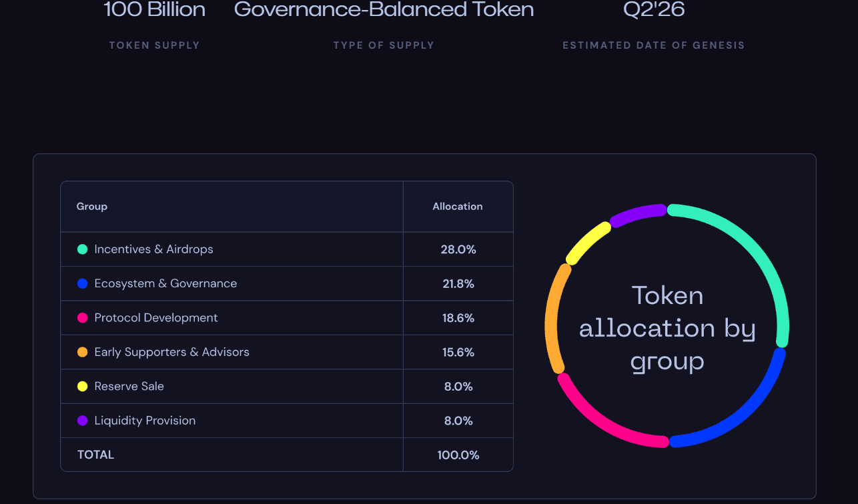Click the Token allocation by group title
Viewport: 858px width, 504px height.
(x=667, y=328)
